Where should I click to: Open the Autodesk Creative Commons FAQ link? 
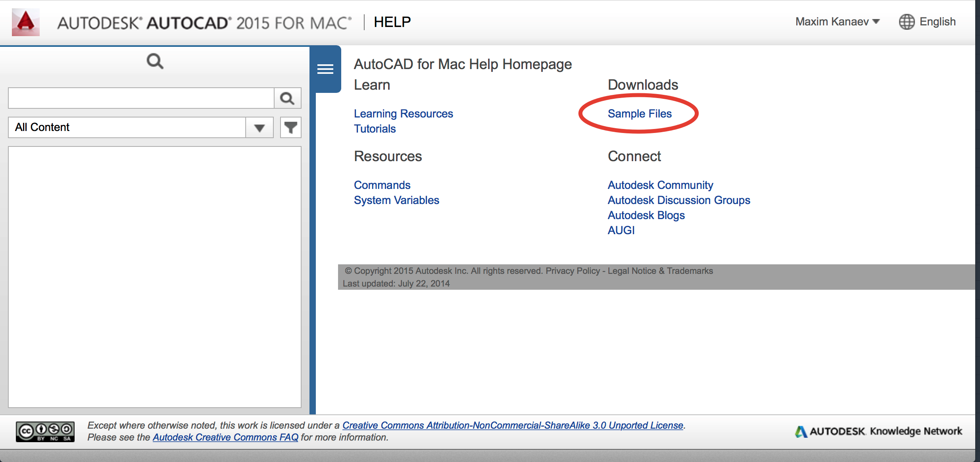pos(225,437)
